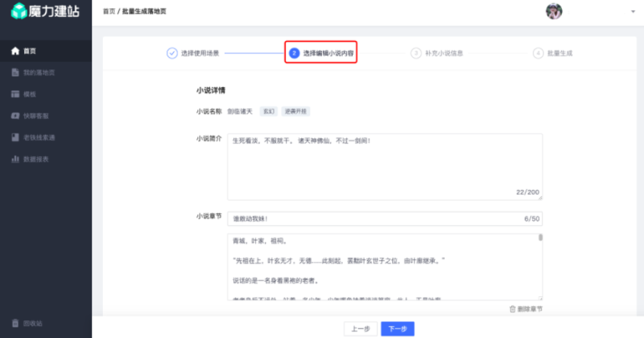Click the line 说话的是一名身着黑袍的老者。
The height and width of the screenshot is (338, 644).
pyautogui.click(x=276, y=281)
